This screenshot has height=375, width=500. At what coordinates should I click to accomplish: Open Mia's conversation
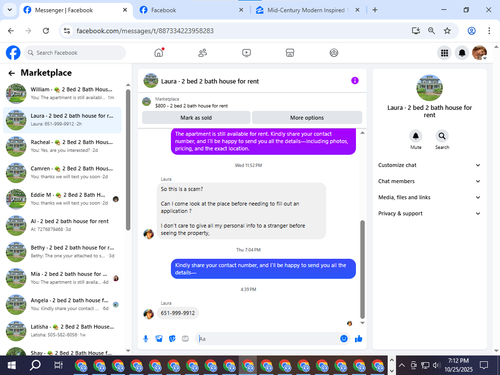pyautogui.click(x=62, y=278)
